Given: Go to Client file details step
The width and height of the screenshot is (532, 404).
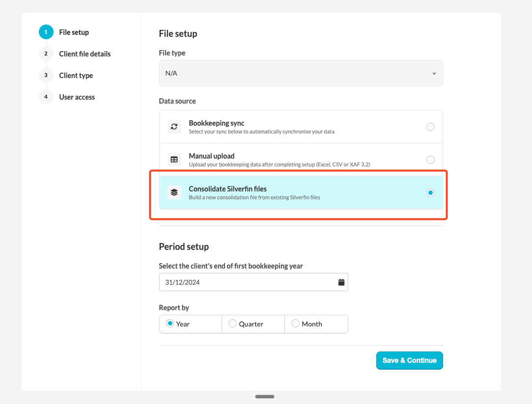Looking at the screenshot, I should pyautogui.click(x=85, y=54).
